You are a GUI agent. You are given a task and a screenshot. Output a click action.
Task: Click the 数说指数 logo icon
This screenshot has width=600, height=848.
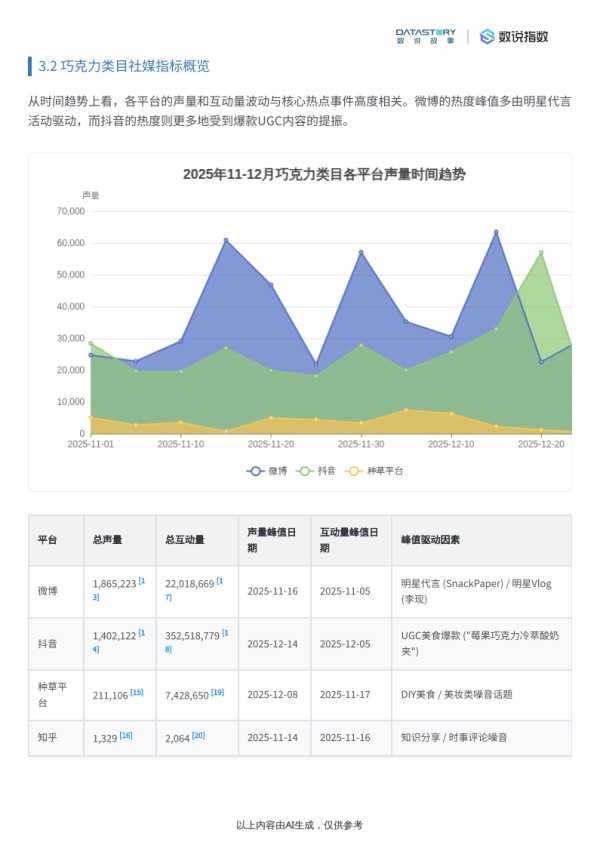[x=487, y=37]
